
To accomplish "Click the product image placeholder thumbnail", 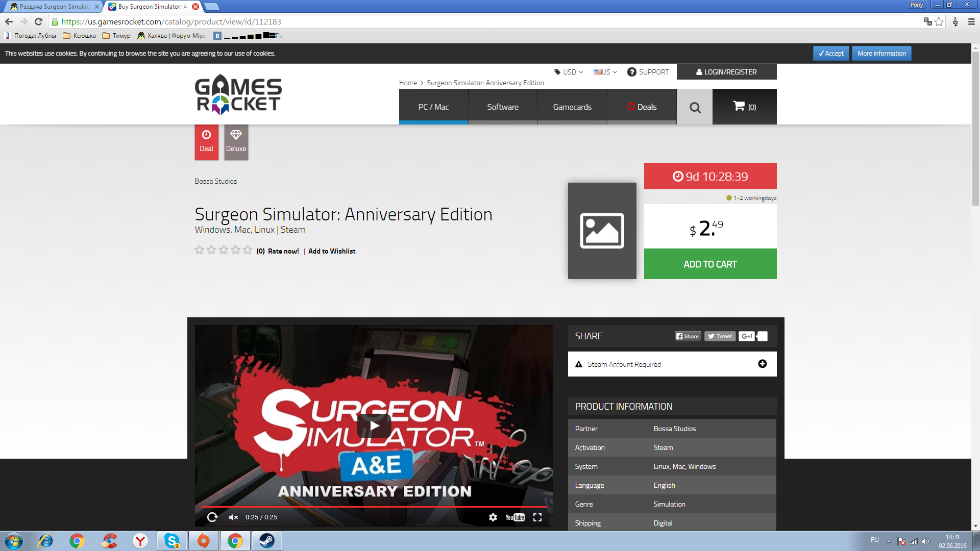I will [x=602, y=231].
